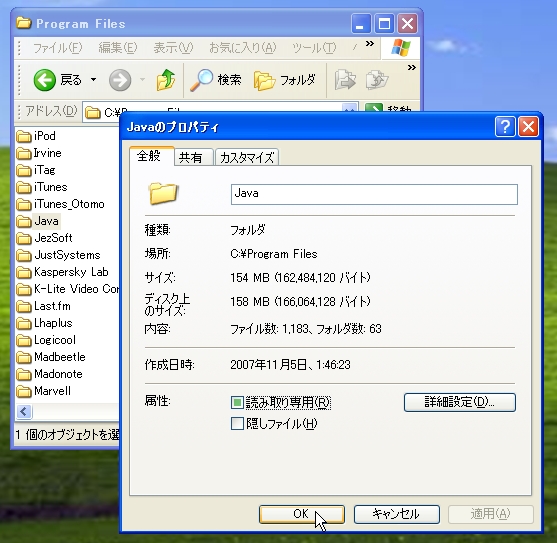Click the Logicool folder icon

[x=24, y=340]
